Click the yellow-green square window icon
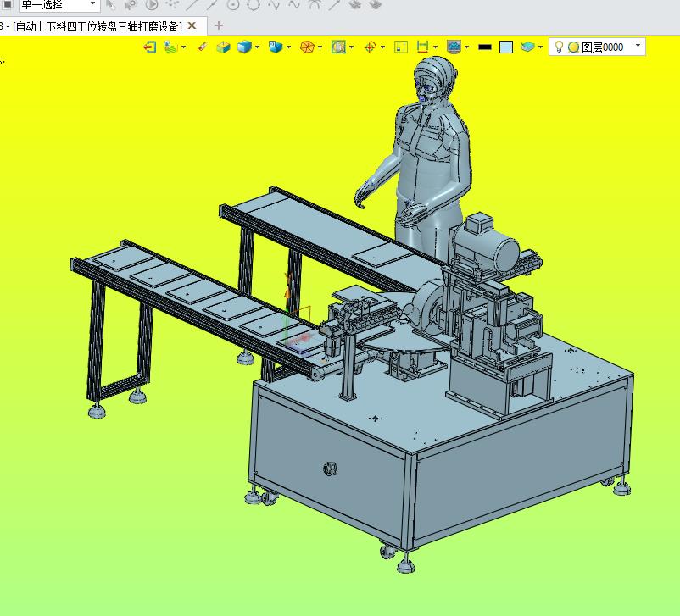 [401, 47]
